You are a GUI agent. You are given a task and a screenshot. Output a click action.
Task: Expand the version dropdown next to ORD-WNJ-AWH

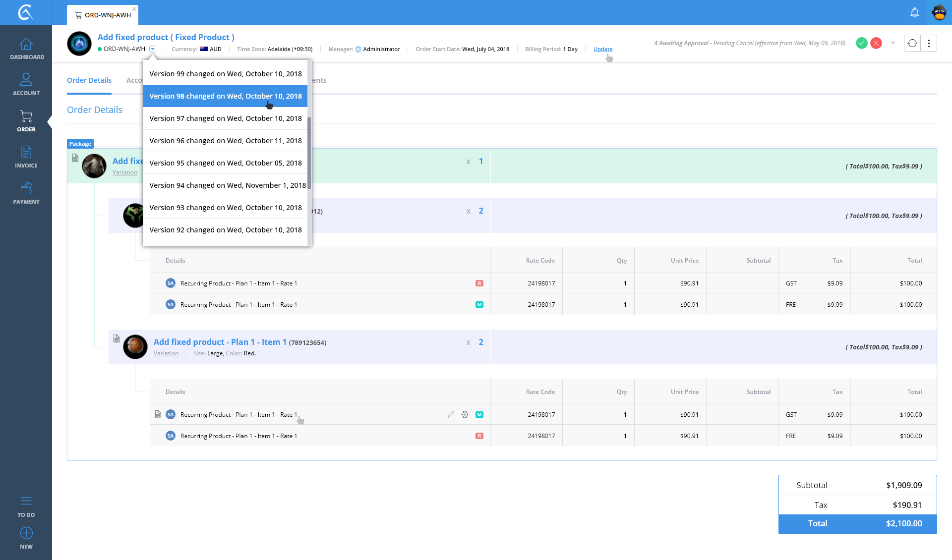click(x=153, y=49)
